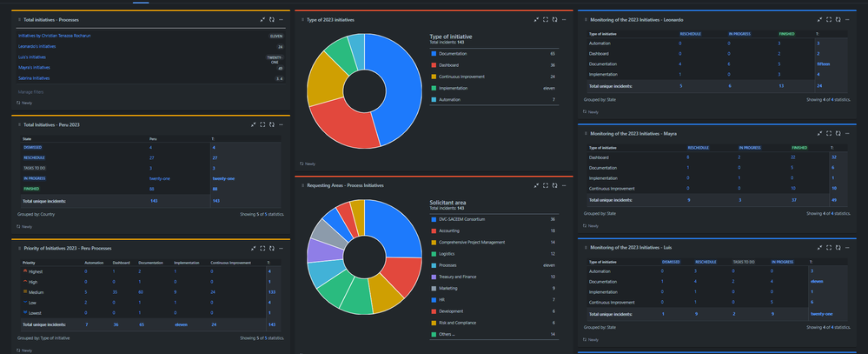Open Mayra's Dashboard FINISHED count 22
The height and width of the screenshot is (354, 868).
tap(794, 157)
